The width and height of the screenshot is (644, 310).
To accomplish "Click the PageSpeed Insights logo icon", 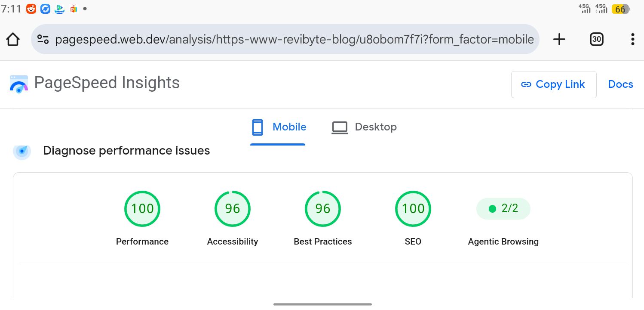I will 18,84.
